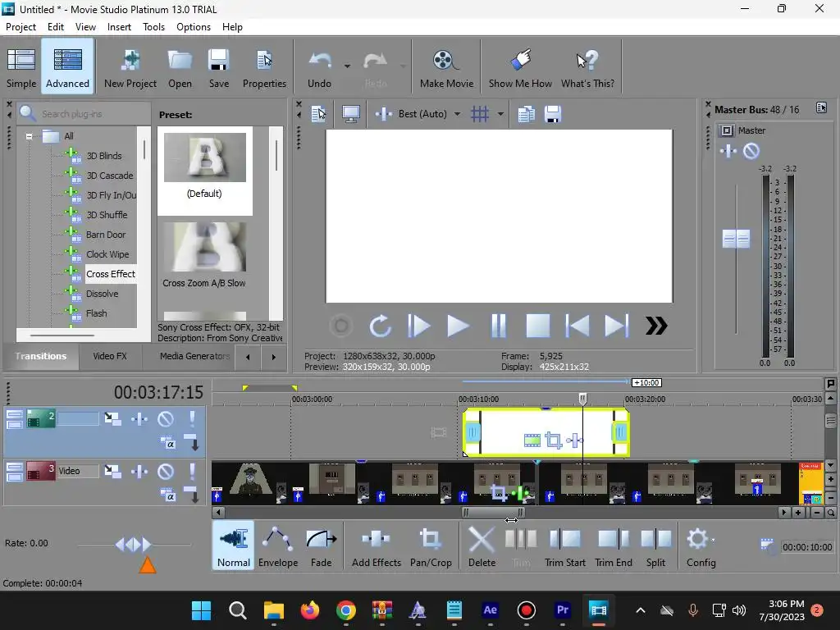Open Project Video Properties in preview

(319, 113)
